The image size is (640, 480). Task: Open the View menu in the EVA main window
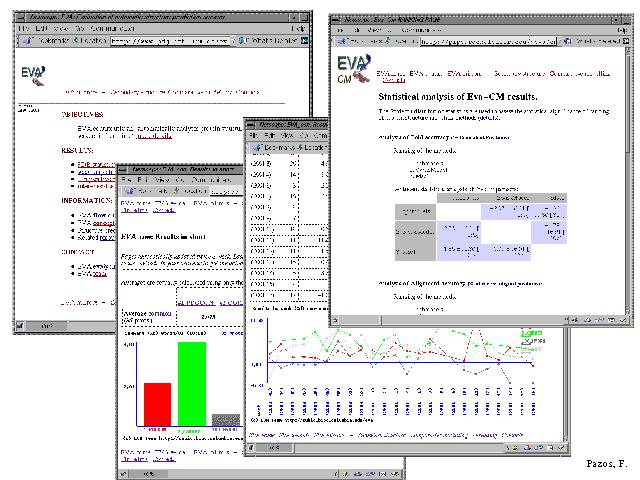tap(60, 29)
